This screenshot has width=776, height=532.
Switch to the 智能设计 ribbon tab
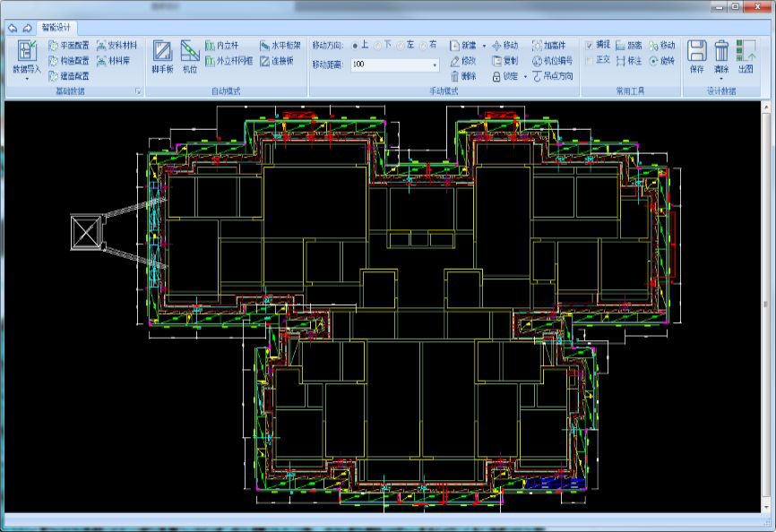coord(56,27)
